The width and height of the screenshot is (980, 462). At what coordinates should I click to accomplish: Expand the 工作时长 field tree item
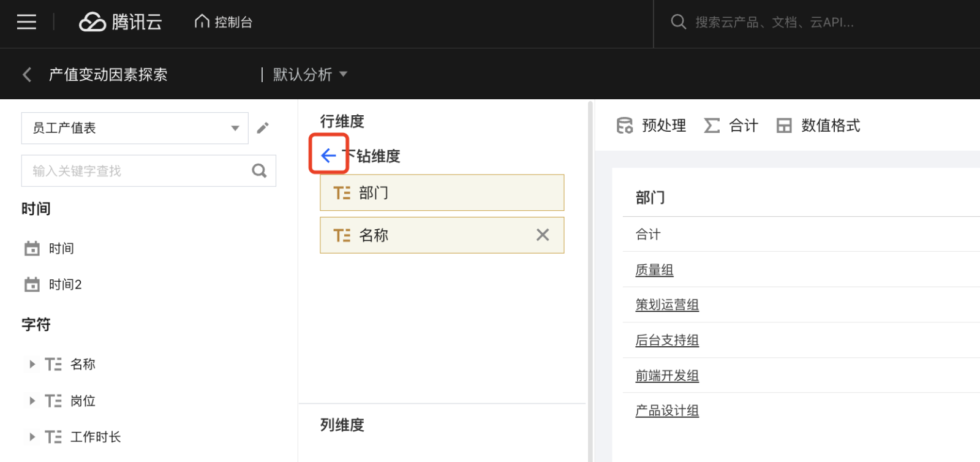32,437
